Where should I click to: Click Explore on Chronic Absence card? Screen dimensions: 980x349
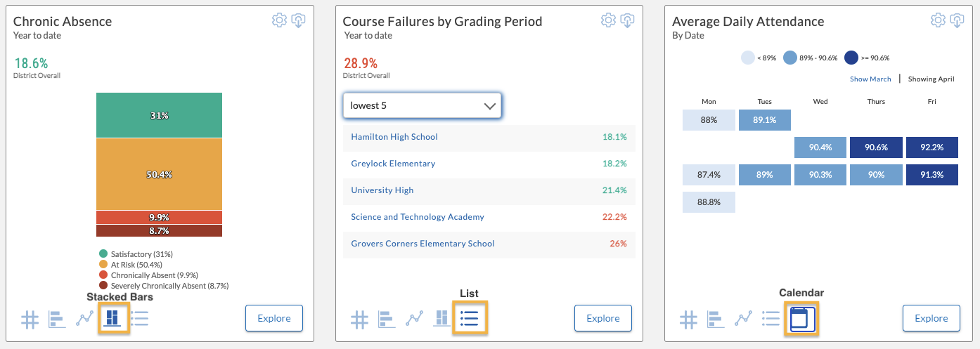pyautogui.click(x=274, y=318)
